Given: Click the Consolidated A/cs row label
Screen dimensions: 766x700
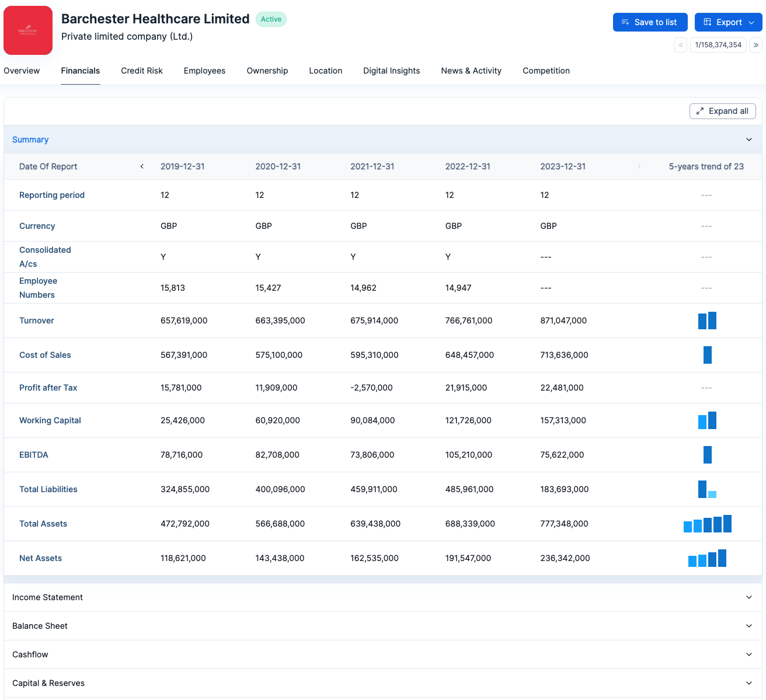Looking at the screenshot, I should (x=45, y=257).
